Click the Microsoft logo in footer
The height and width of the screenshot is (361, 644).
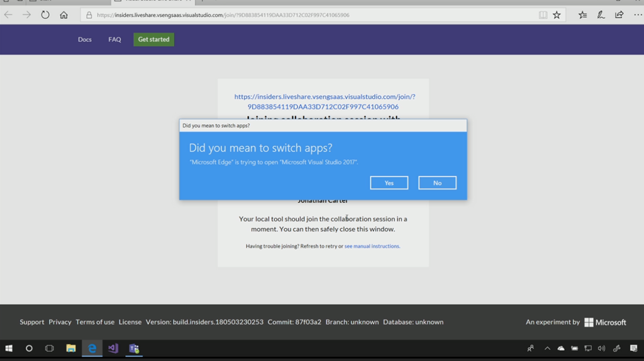(605, 323)
